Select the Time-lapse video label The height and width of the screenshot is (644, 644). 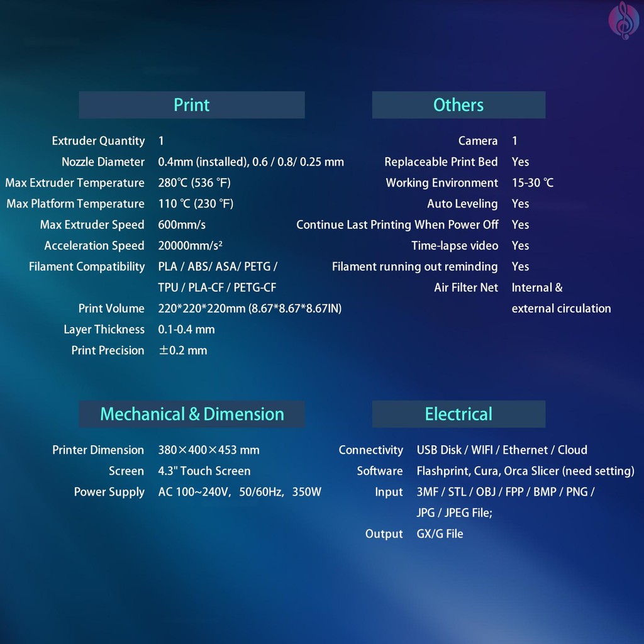pyautogui.click(x=455, y=246)
